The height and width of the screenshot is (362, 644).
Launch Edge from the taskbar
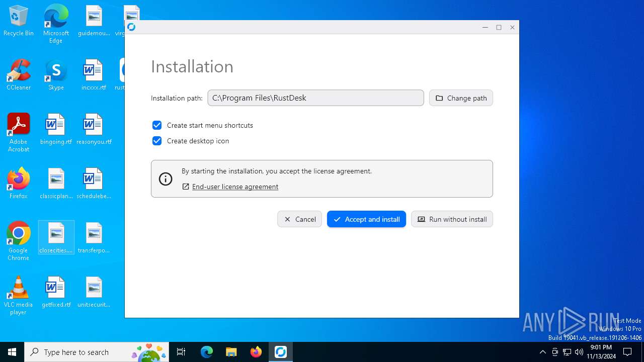pos(207,352)
